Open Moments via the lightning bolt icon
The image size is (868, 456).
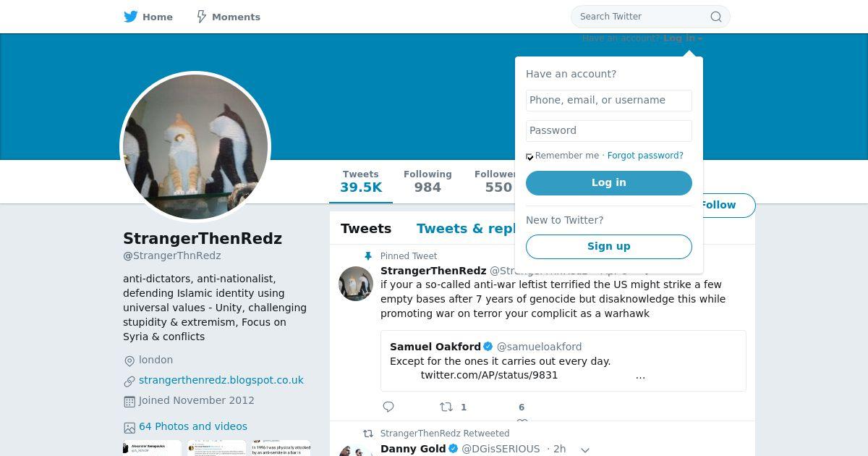202,17
